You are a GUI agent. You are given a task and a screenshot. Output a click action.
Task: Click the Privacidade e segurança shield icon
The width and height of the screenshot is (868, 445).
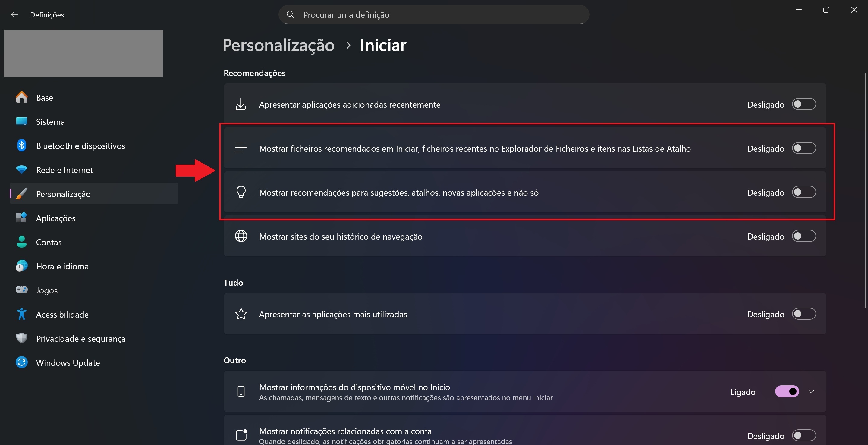(x=22, y=338)
